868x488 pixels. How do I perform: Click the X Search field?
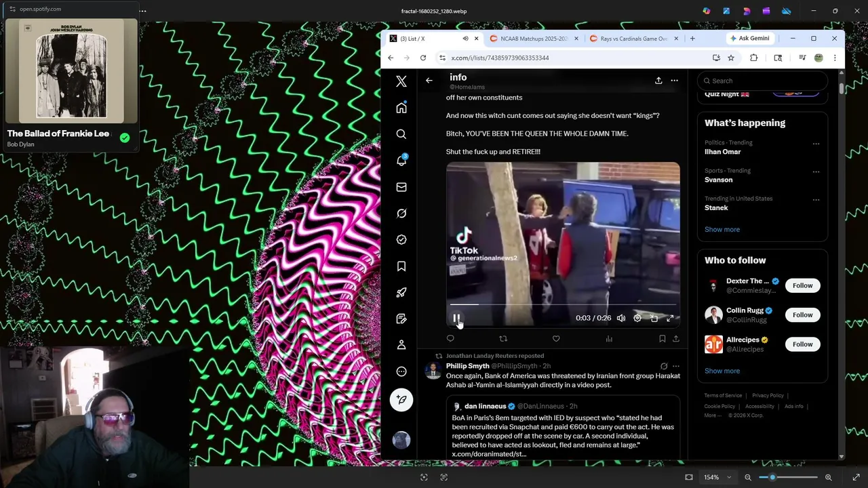[x=762, y=81]
